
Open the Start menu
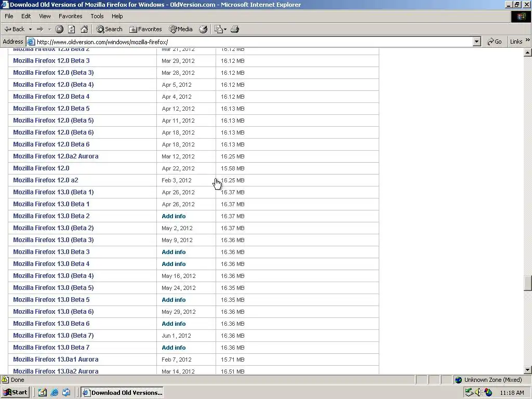15,393
